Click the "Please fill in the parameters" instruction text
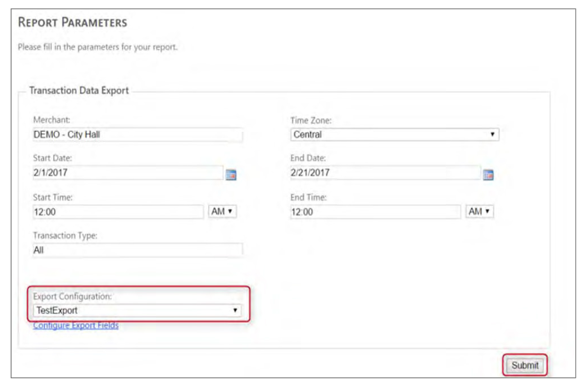Screen dimensions: 588x390 tap(98, 47)
